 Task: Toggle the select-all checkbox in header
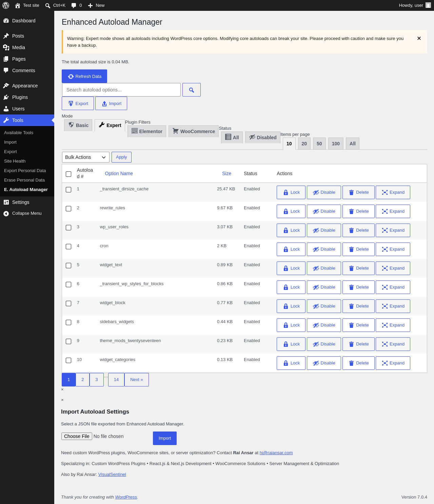68,174
